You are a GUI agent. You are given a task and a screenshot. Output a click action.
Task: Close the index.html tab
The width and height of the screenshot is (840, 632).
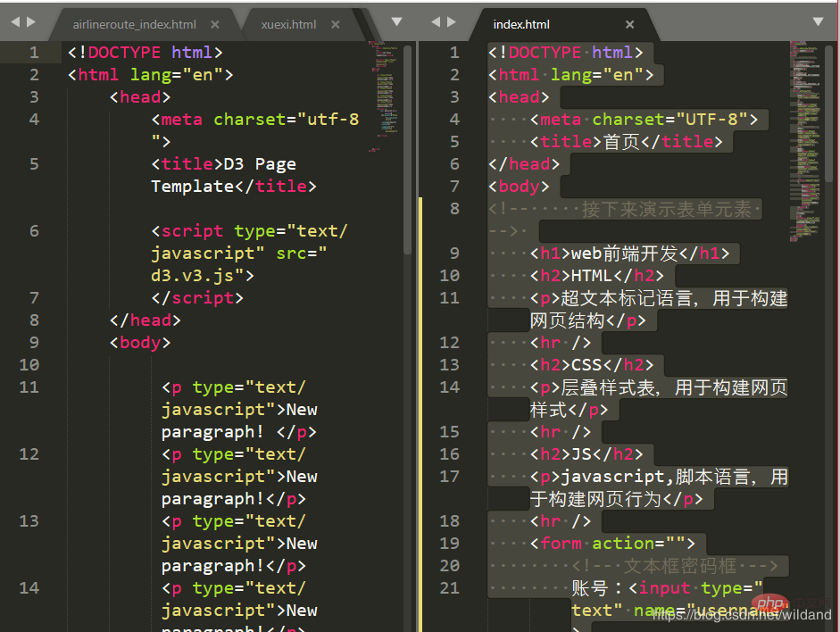[x=629, y=25]
